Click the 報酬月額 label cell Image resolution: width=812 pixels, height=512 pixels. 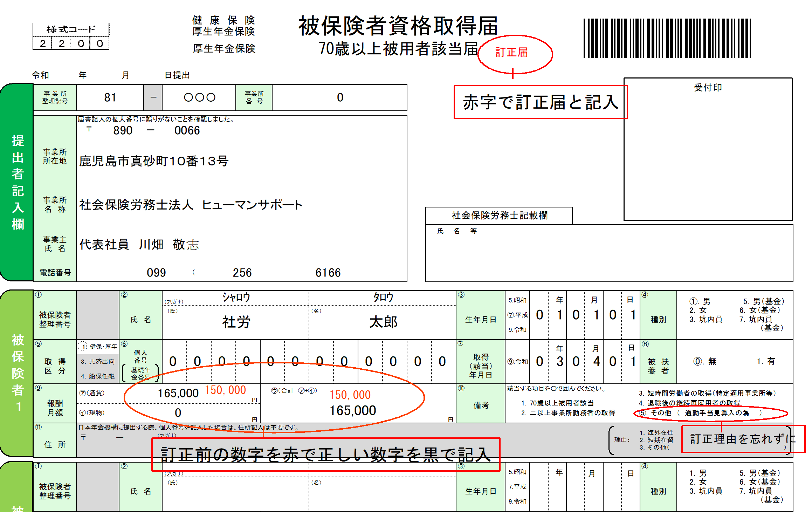pos(55,403)
